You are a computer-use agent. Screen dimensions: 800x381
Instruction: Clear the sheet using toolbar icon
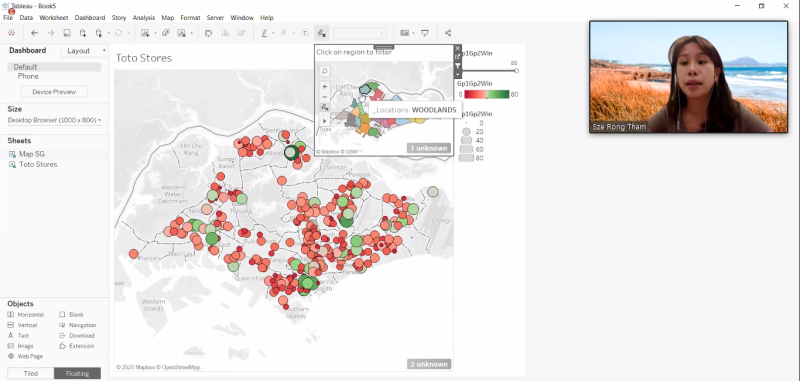[182, 33]
